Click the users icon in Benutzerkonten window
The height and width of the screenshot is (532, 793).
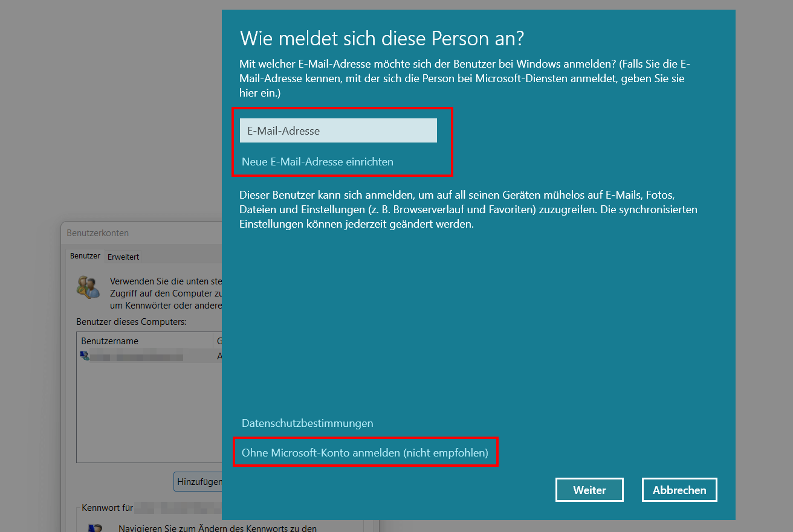point(88,287)
